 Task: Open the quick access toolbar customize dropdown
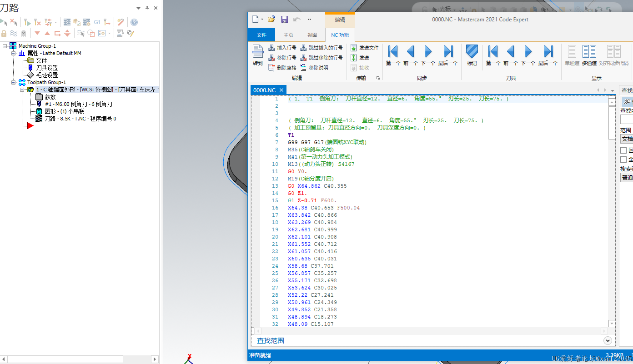[310, 19]
